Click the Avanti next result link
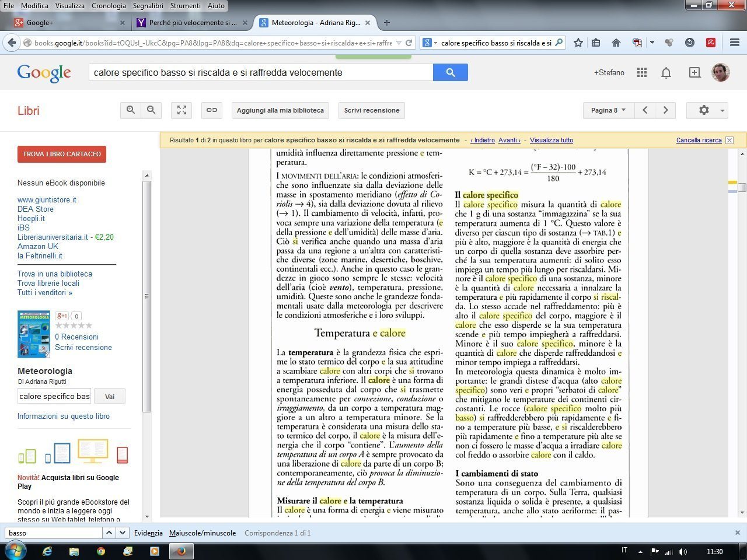 click(x=509, y=140)
